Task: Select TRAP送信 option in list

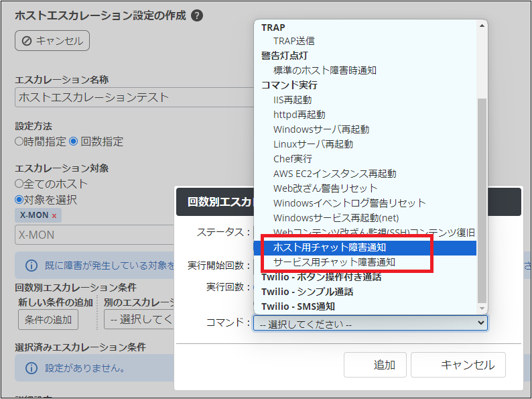Action: (294, 42)
